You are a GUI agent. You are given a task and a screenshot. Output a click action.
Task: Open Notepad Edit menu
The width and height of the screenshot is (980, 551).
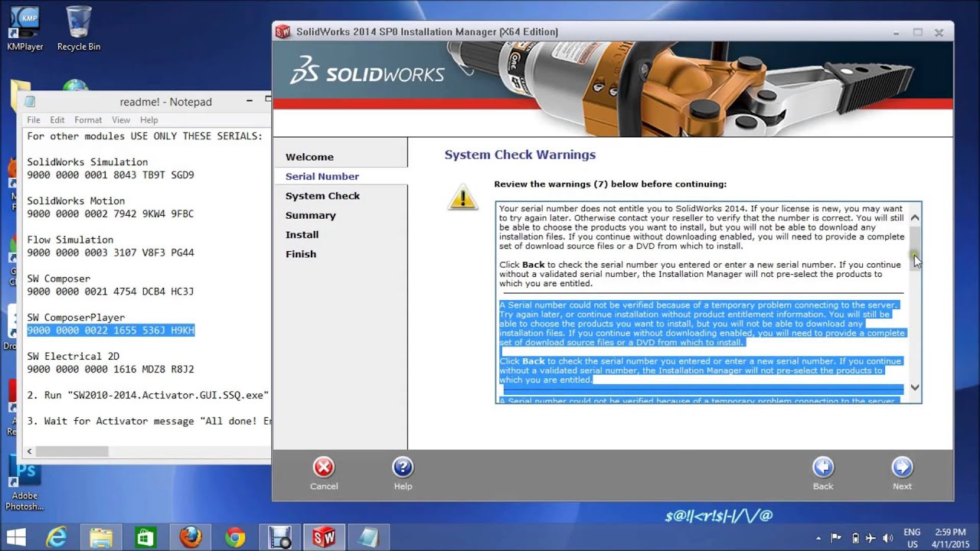click(x=57, y=120)
